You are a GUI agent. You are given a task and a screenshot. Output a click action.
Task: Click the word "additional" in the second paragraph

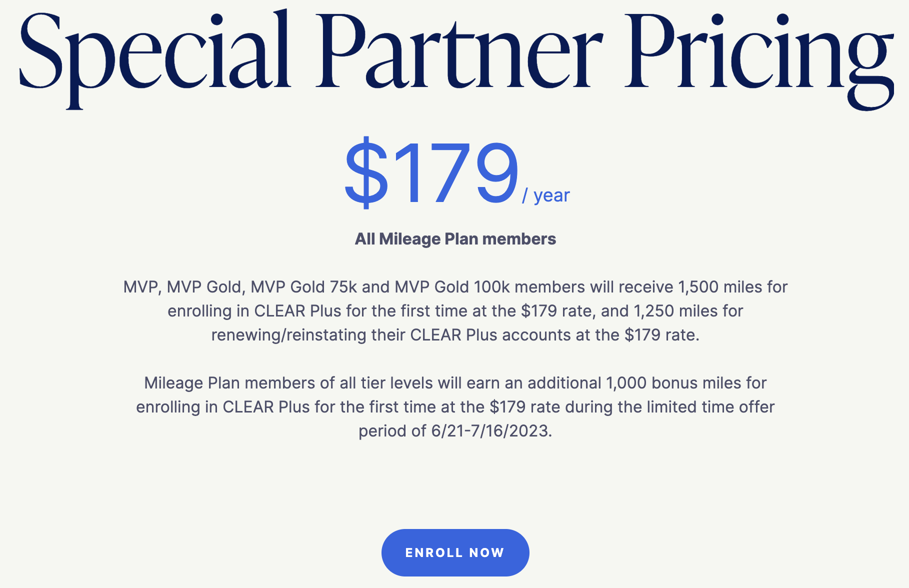click(564, 383)
